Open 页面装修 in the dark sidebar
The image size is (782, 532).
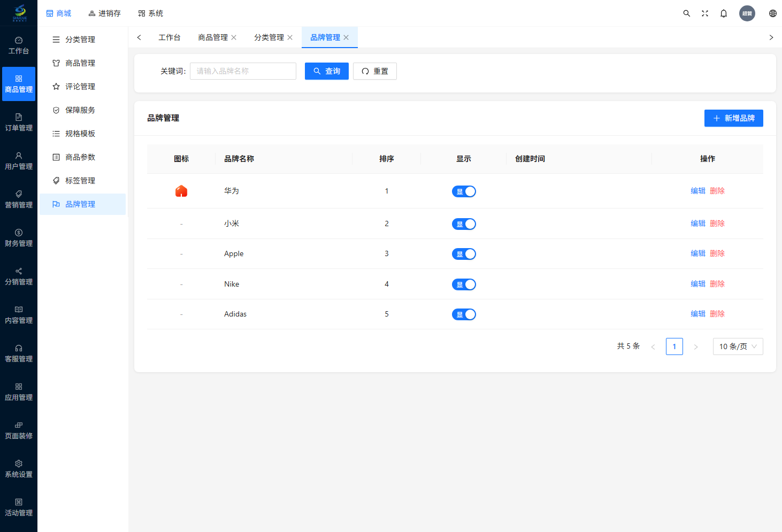tap(19, 430)
